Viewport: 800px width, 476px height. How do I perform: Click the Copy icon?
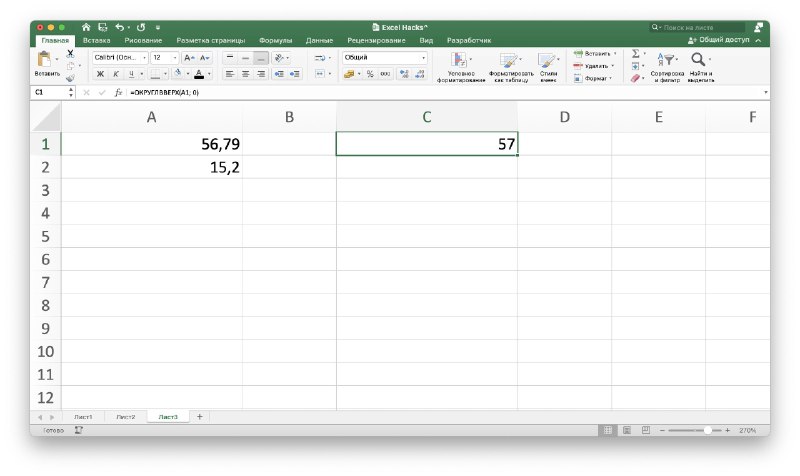point(70,66)
